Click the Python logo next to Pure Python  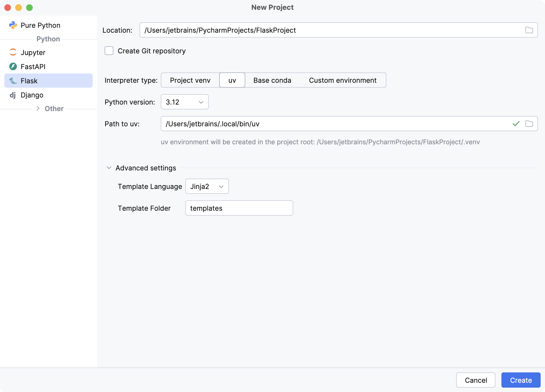pyautogui.click(x=13, y=25)
